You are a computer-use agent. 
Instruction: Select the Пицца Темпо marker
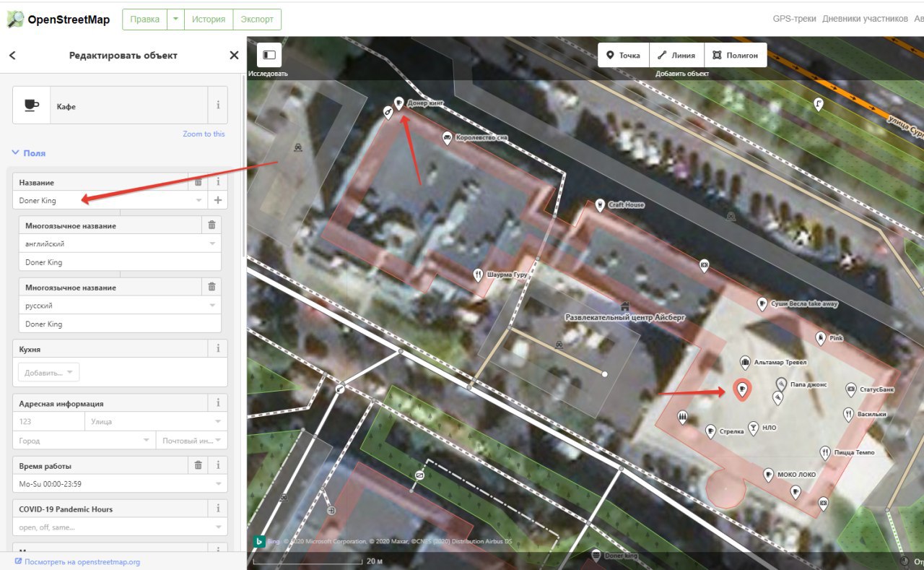[x=825, y=452]
